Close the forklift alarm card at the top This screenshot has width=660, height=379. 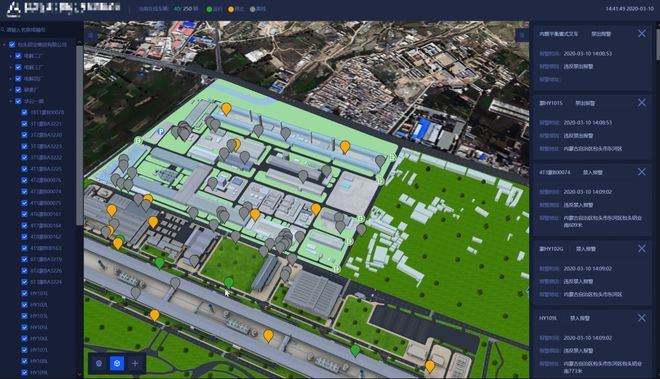point(642,33)
